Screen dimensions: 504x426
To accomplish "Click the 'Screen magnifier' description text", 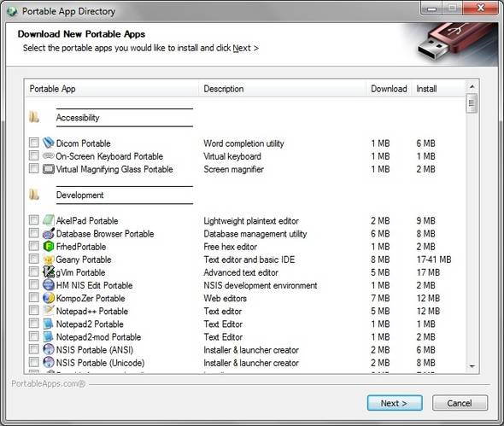I will (x=234, y=169).
